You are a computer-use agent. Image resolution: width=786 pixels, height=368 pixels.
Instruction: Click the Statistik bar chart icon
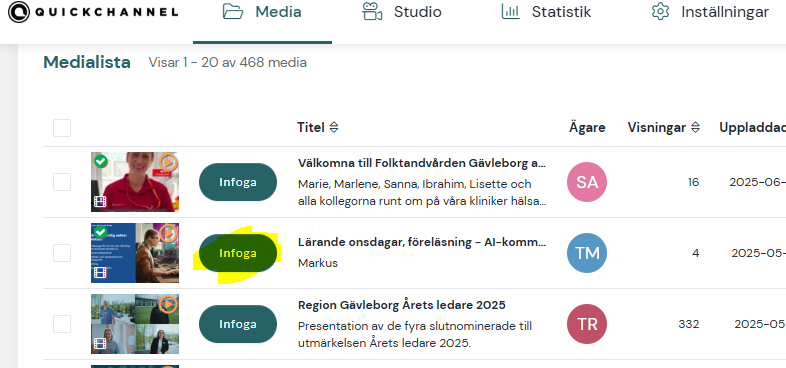(x=510, y=12)
